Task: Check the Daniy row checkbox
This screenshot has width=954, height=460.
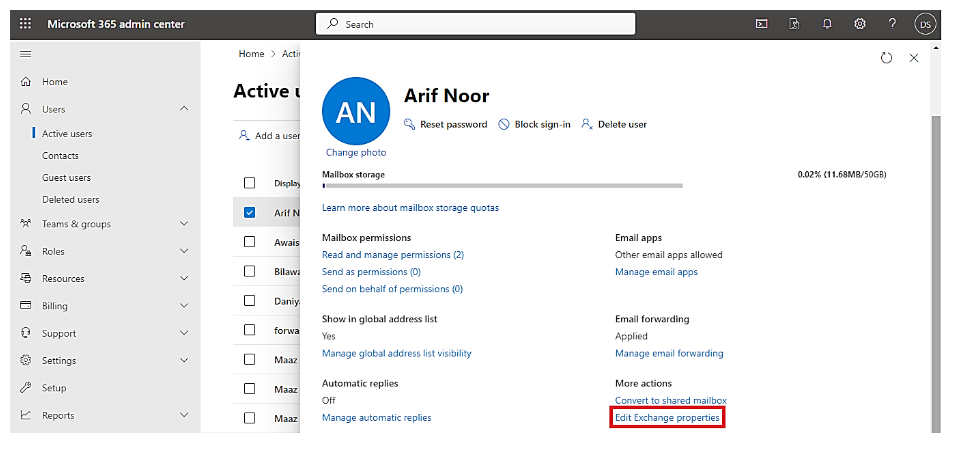Action: tap(249, 301)
